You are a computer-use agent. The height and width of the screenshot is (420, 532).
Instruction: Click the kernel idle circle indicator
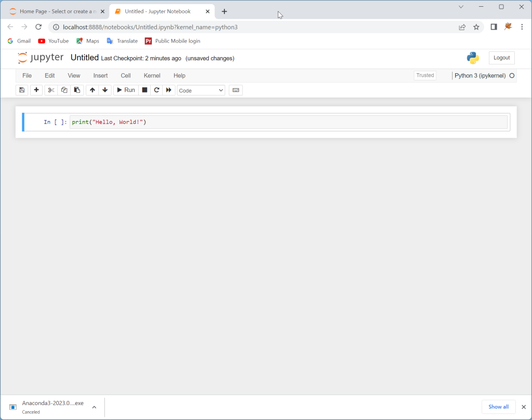pyautogui.click(x=512, y=76)
